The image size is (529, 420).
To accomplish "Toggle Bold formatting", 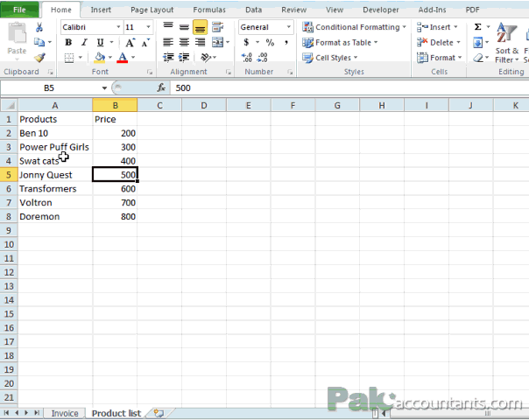I will click(x=68, y=43).
